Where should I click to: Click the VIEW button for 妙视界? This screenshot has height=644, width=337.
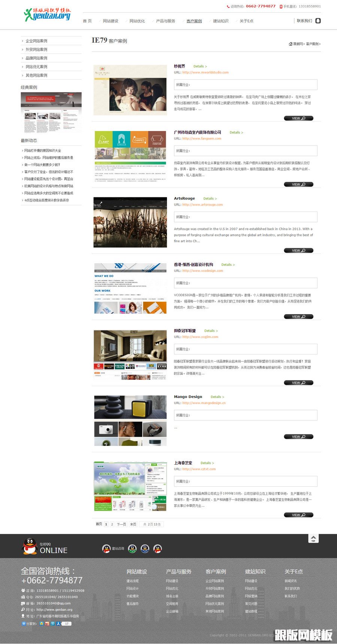coord(298,118)
